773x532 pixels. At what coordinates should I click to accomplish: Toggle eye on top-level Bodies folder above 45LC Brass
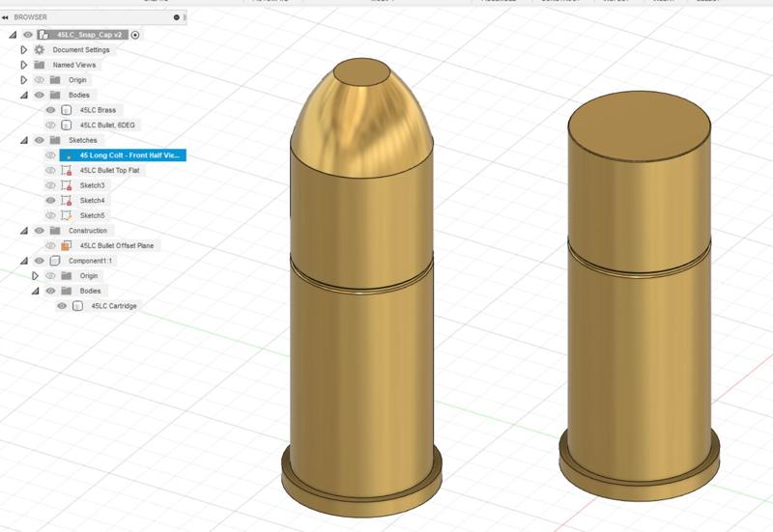40,95
